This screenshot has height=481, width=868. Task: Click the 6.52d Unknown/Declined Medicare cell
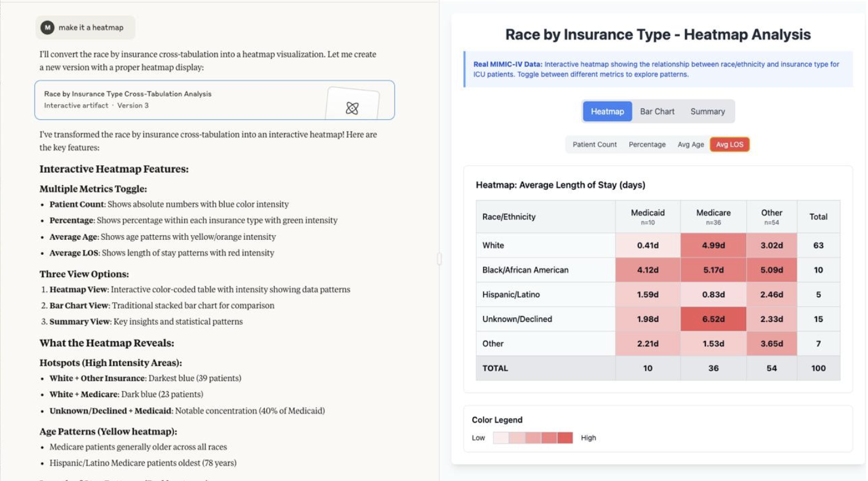713,319
